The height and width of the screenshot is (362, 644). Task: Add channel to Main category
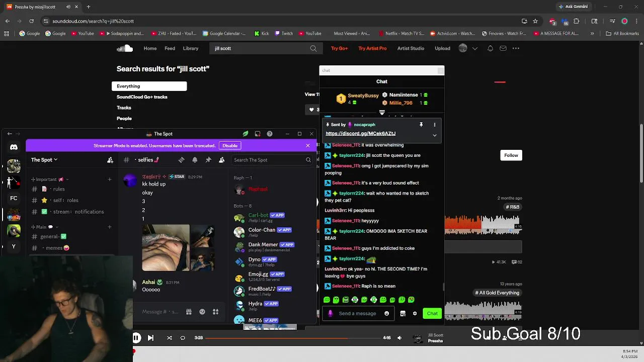109,227
